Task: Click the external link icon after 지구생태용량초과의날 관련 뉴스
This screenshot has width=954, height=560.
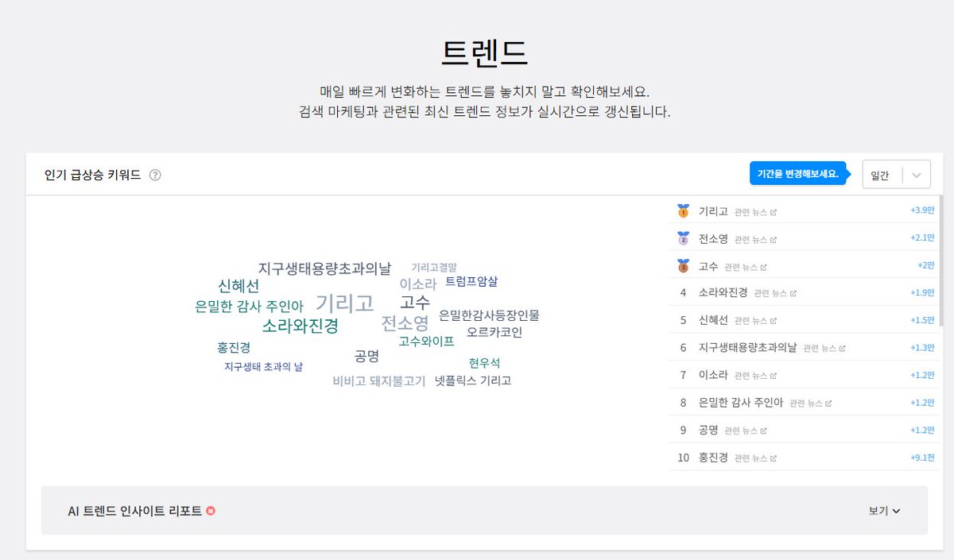Action: pos(843,347)
